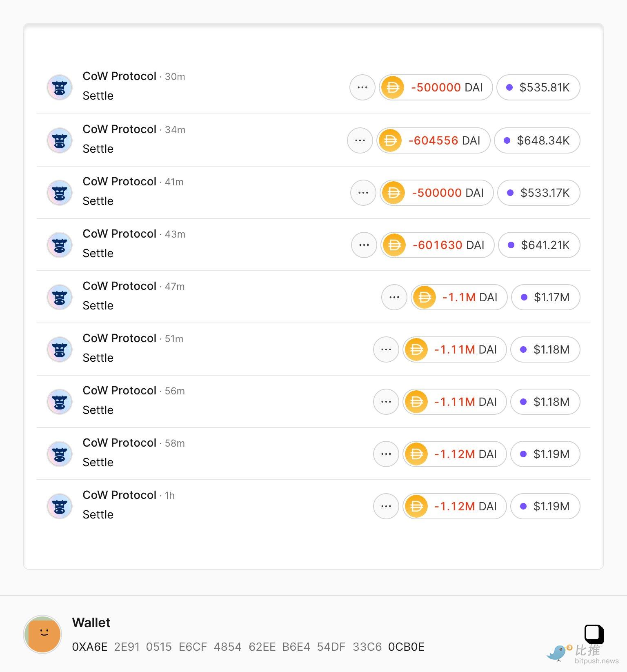Screen dimensions: 627x672
Task: Click the DAI icon on 51m transaction
Action: tap(416, 349)
